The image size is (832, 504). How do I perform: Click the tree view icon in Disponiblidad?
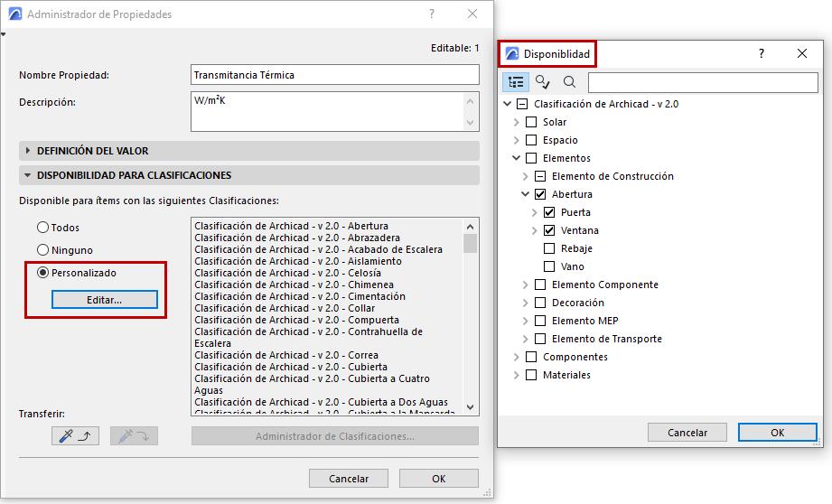pyautogui.click(x=516, y=82)
